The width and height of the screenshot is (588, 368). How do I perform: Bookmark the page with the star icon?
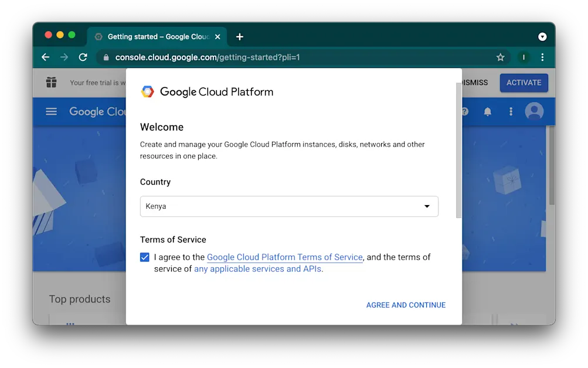[500, 57]
